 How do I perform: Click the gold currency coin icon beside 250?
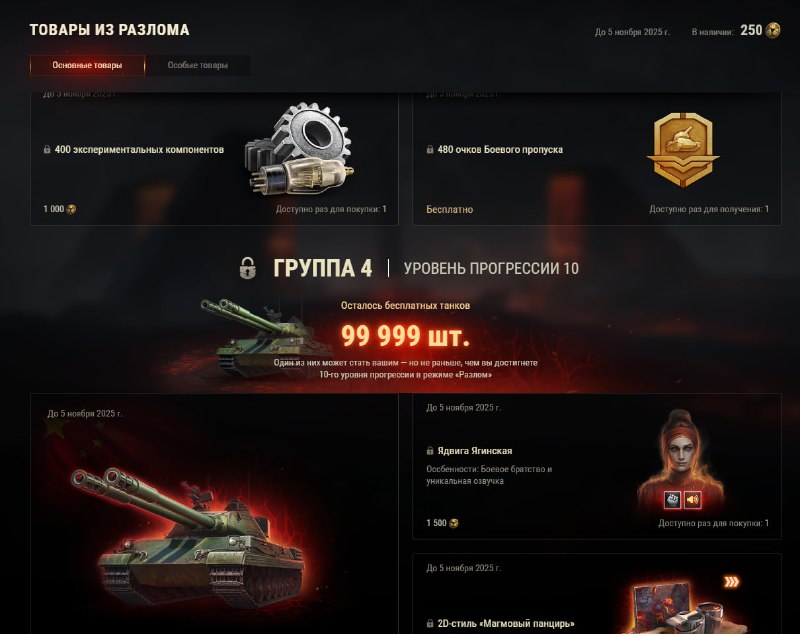point(773,30)
